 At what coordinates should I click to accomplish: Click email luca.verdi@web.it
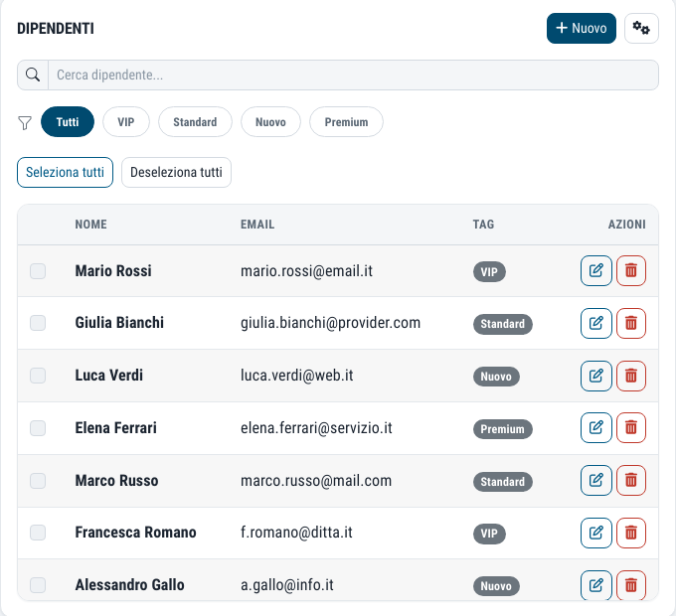point(297,376)
